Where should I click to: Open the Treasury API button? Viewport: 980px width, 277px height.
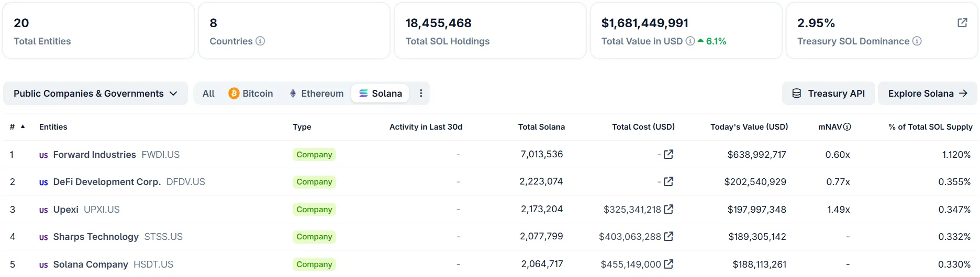(829, 93)
